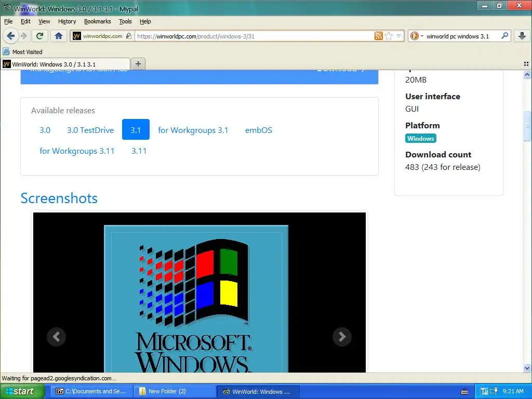Click the vertical scrollbar thumb

(527, 126)
